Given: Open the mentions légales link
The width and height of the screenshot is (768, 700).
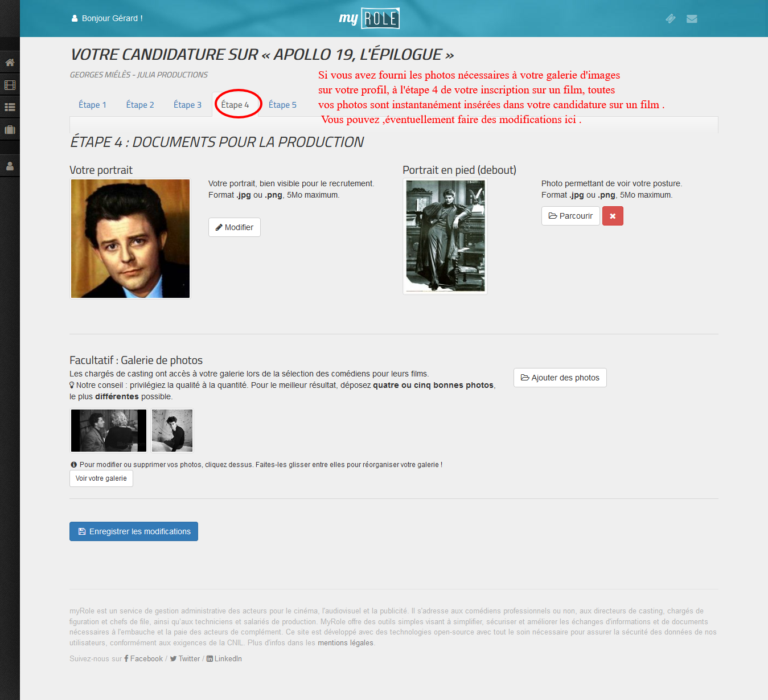Looking at the screenshot, I should (346, 643).
